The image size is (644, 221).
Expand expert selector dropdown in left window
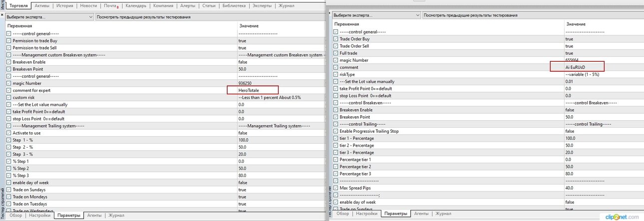tap(90, 16)
